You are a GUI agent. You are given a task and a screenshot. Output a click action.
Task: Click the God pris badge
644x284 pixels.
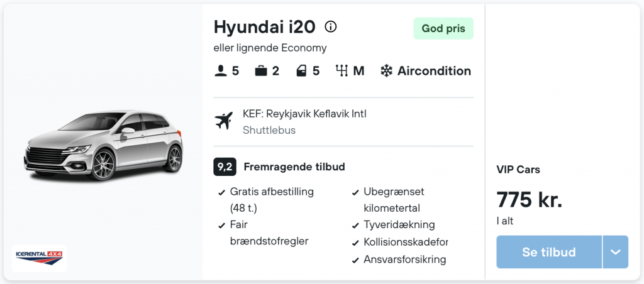pos(443,29)
